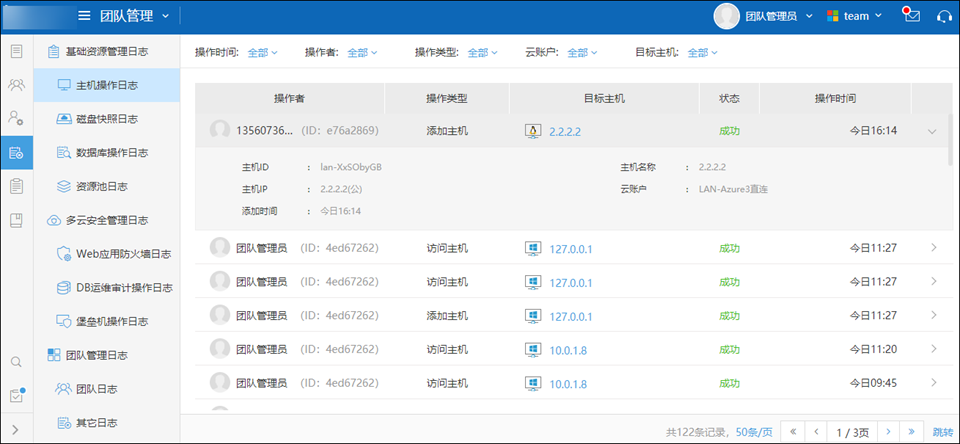
Task: Select 基础资源管理日志 in the sidebar
Action: point(107,51)
